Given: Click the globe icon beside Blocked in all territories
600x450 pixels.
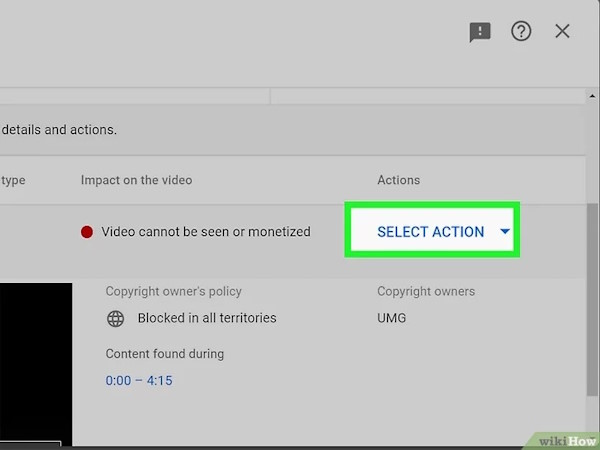Looking at the screenshot, I should coord(116,318).
